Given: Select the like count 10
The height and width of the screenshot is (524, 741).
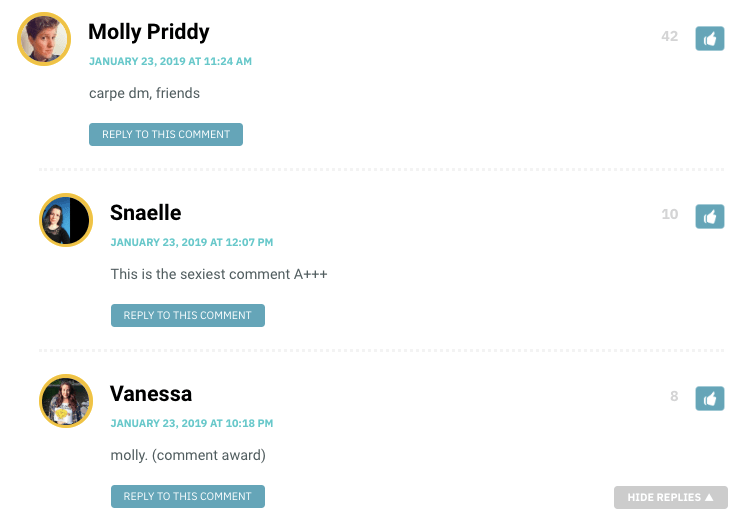Looking at the screenshot, I should 669,214.
